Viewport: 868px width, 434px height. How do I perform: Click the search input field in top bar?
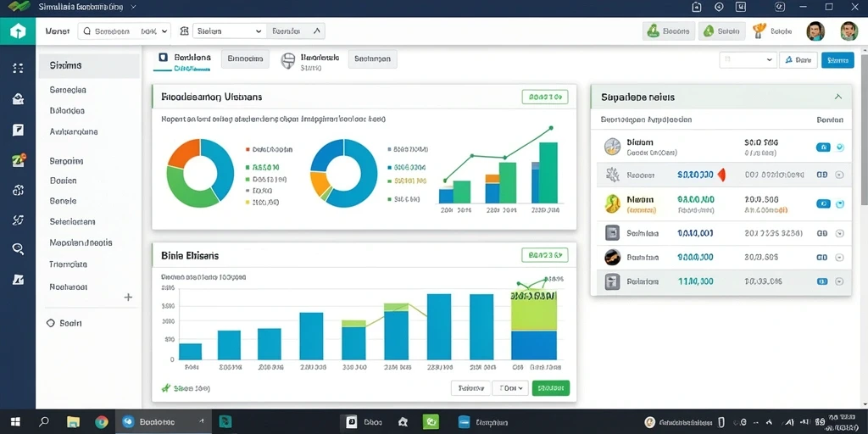click(125, 31)
